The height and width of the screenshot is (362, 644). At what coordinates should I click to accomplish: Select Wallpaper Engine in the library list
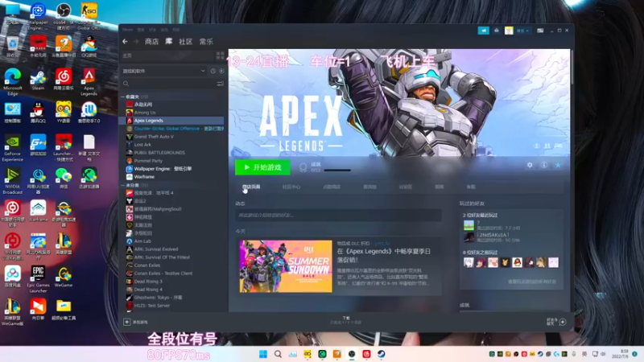click(163, 169)
